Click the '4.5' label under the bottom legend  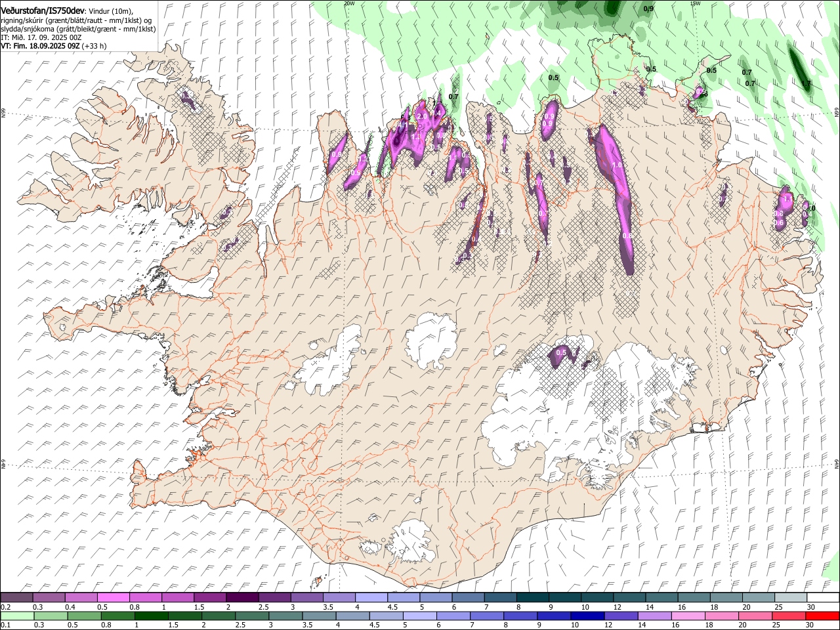(374, 626)
